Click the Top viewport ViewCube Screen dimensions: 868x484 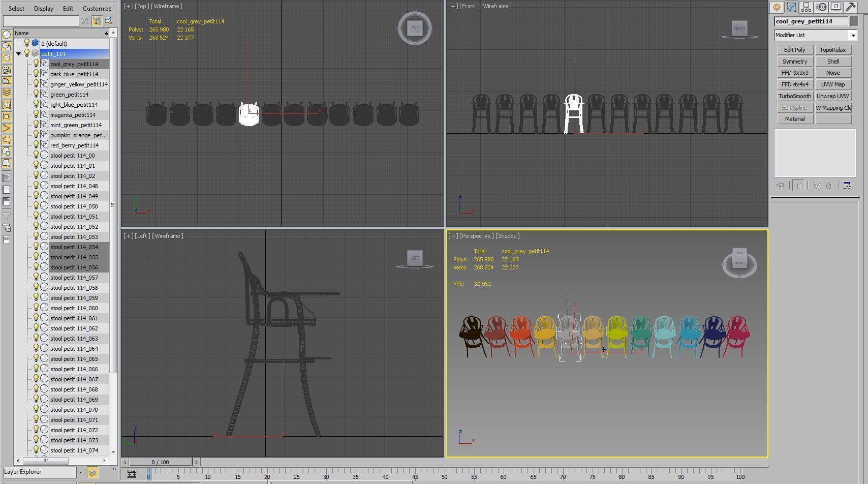(415, 28)
